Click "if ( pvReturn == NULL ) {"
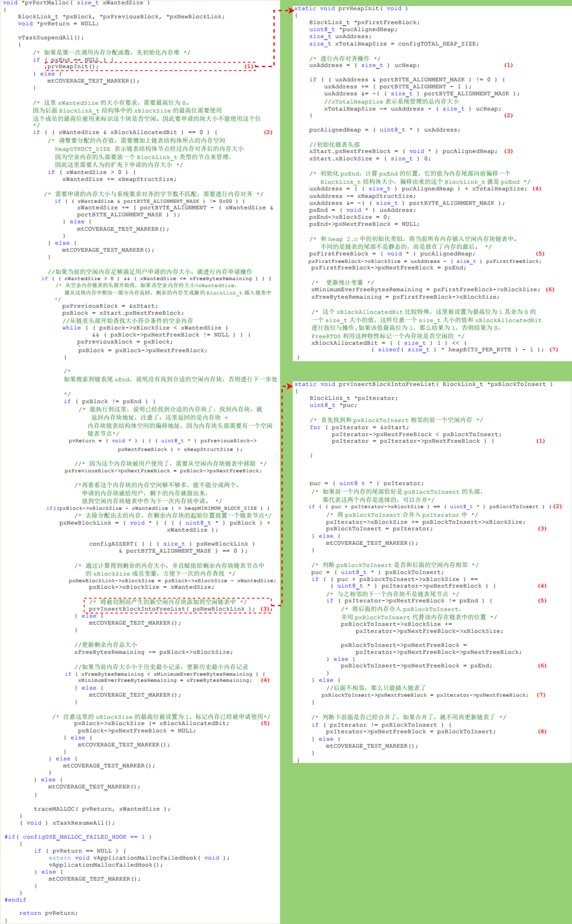The height and width of the screenshot is (924, 572). [x=80, y=851]
